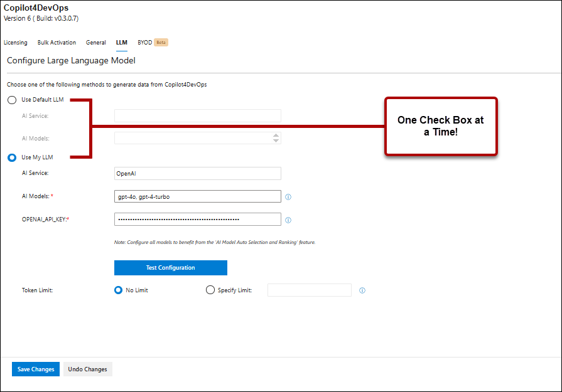This screenshot has width=562, height=392.
Task: Click the OPENAI_API_KEY password field
Action: coord(197,220)
